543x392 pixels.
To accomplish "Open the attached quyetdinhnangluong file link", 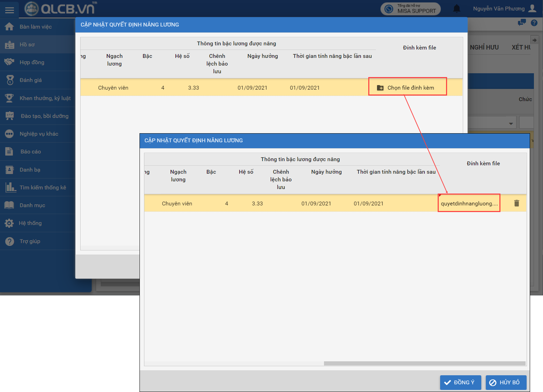I will 469,204.
